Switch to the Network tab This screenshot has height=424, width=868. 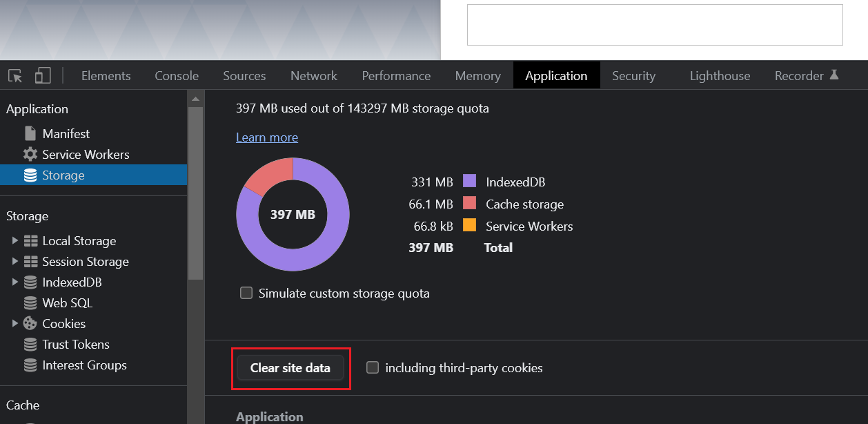tap(313, 75)
